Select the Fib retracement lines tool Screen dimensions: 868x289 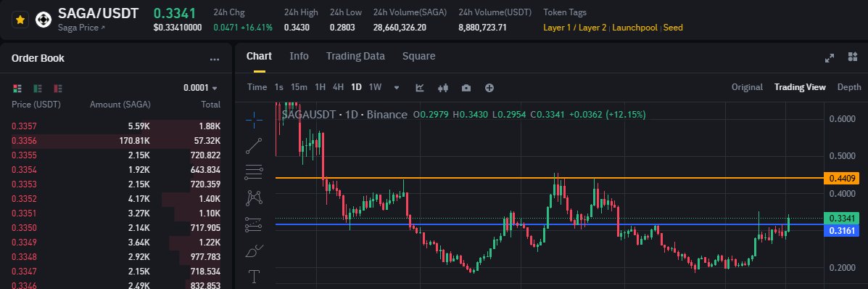[254, 172]
